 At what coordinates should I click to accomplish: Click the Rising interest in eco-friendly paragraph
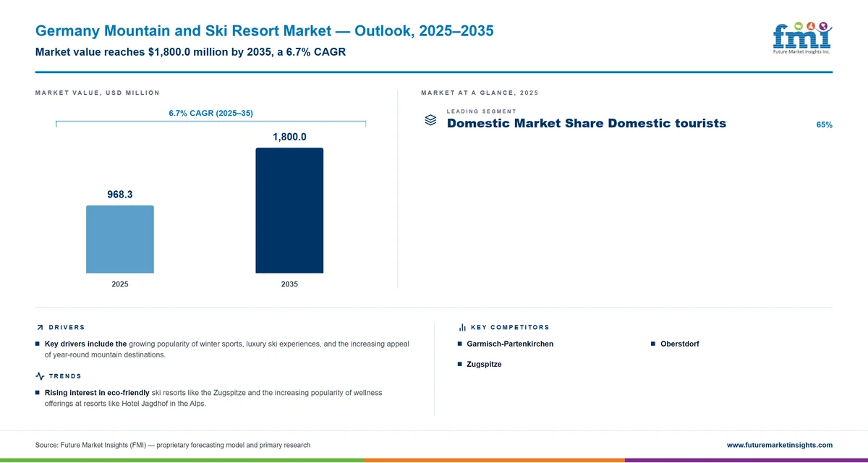coord(213,398)
